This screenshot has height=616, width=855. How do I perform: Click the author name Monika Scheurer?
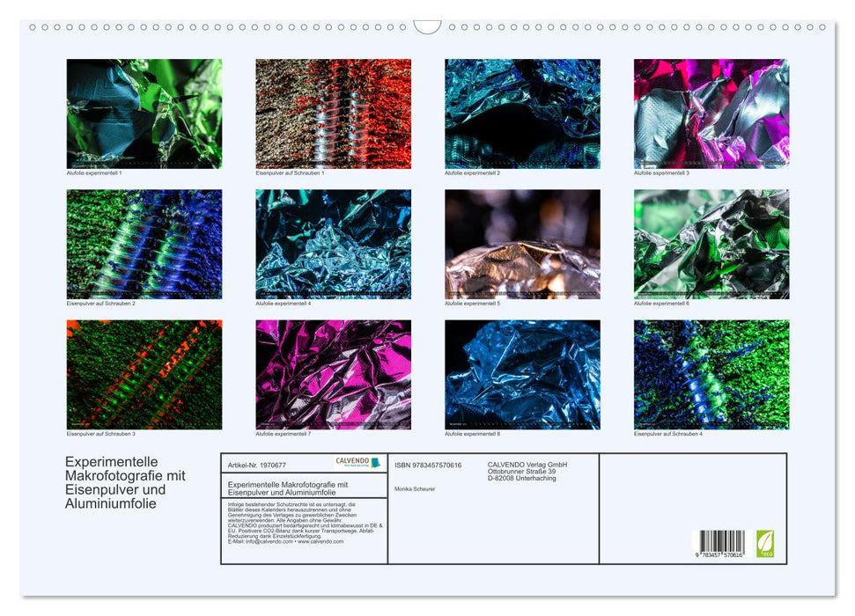coord(415,488)
